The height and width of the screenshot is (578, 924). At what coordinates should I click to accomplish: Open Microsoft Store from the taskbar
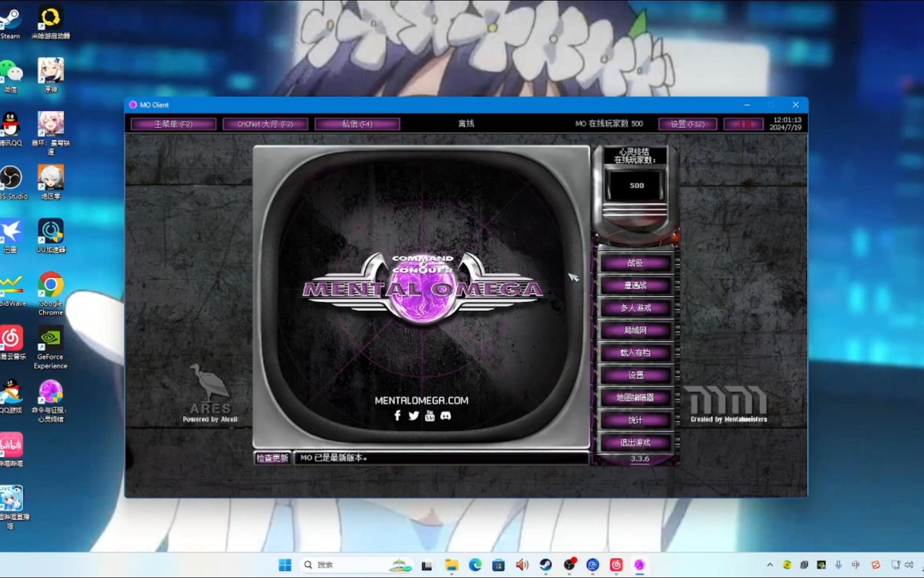[x=498, y=565]
